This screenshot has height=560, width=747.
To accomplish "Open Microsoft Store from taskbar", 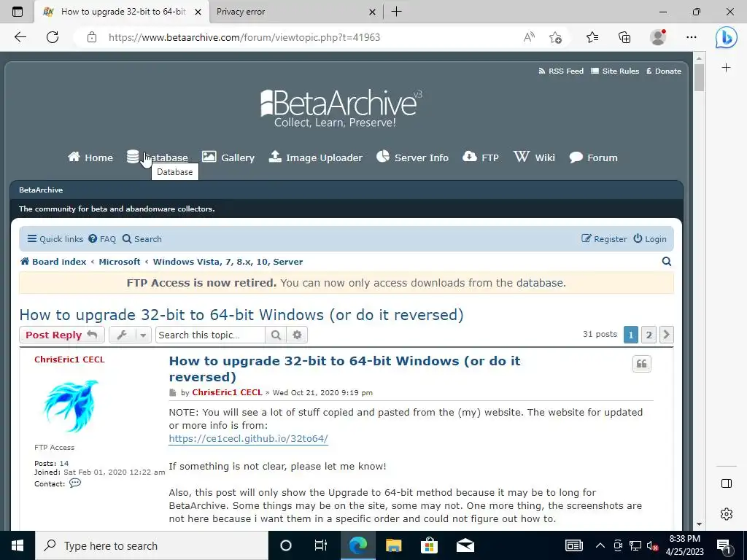I will tap(429, 545).
